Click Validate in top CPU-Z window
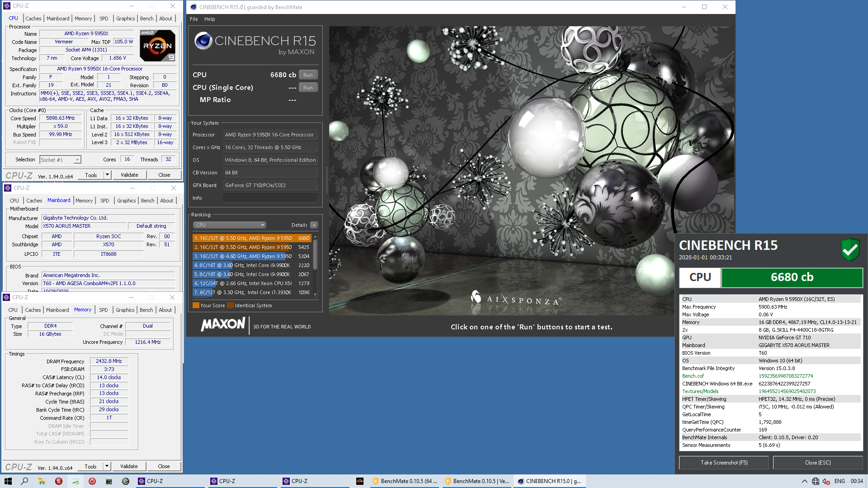Image resolution: width=868 pixels, height=488 pixels. click(x=129, y=175)
